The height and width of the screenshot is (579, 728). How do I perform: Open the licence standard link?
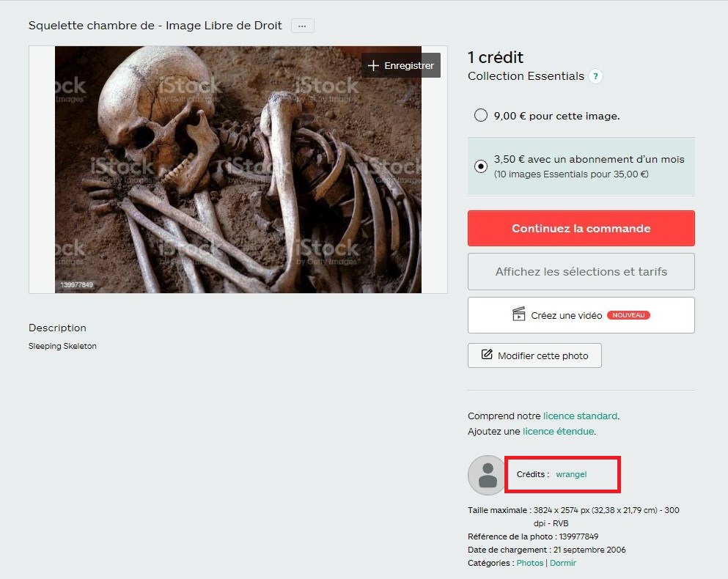(x=580, y=416)
